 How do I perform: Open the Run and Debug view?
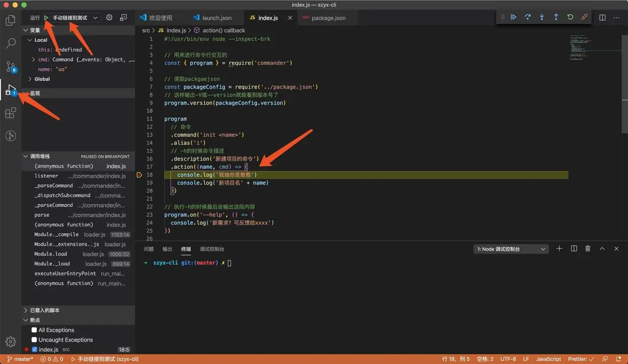tap(11, 90)
